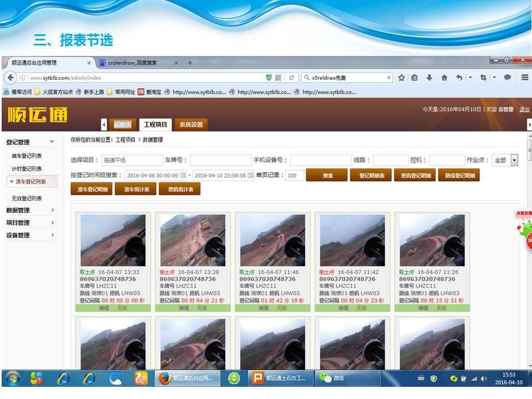Open the 装车登记列表 sidebar item

coord(27,156)
